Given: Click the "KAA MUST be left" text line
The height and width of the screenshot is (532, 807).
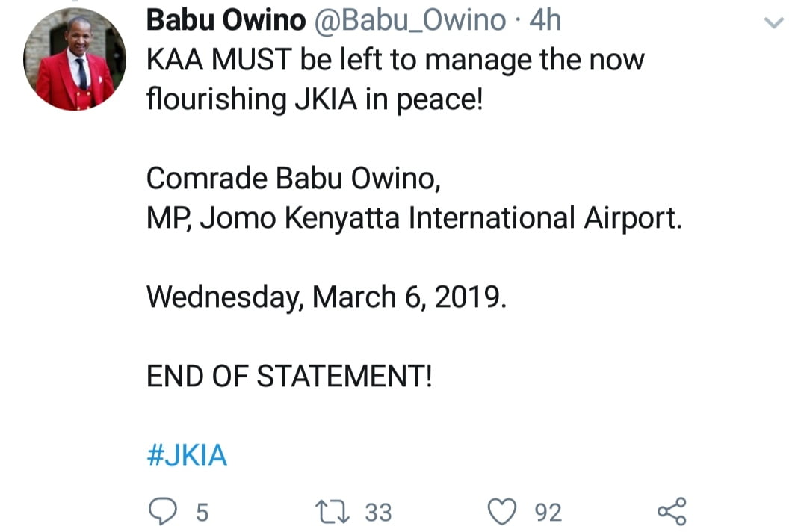Looking at the screenshot, I should click(395, 60).
